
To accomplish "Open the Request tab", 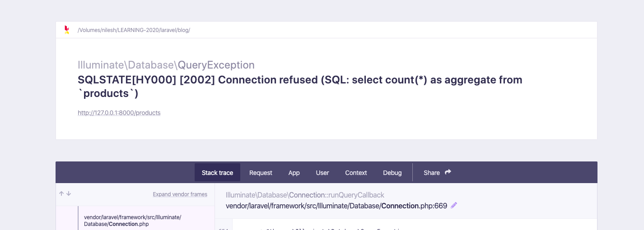I will click(261, 173).
